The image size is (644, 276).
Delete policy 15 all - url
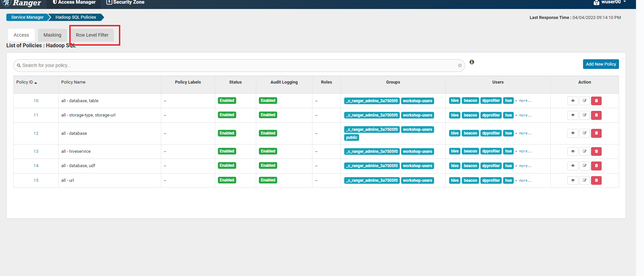pos(596,180)
